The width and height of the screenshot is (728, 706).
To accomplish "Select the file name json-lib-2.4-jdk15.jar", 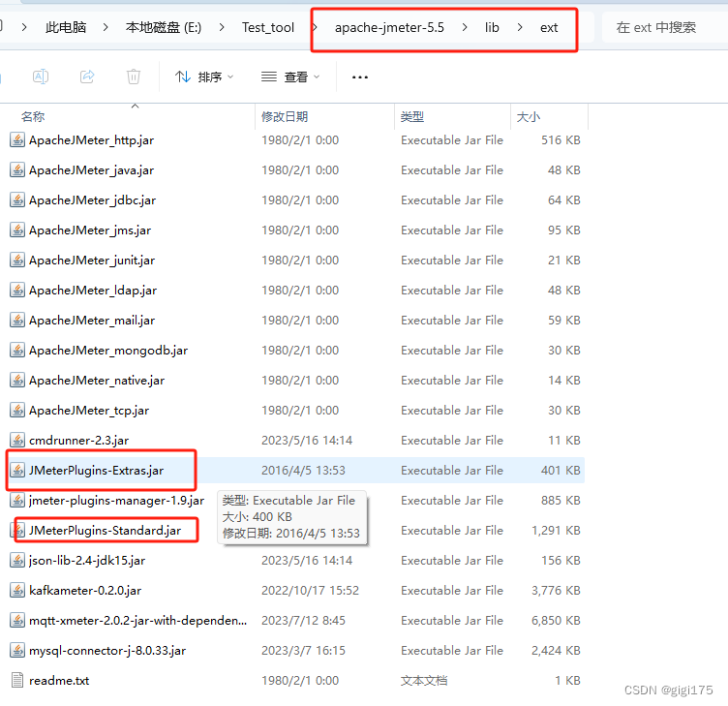I will tap(87, 561).
